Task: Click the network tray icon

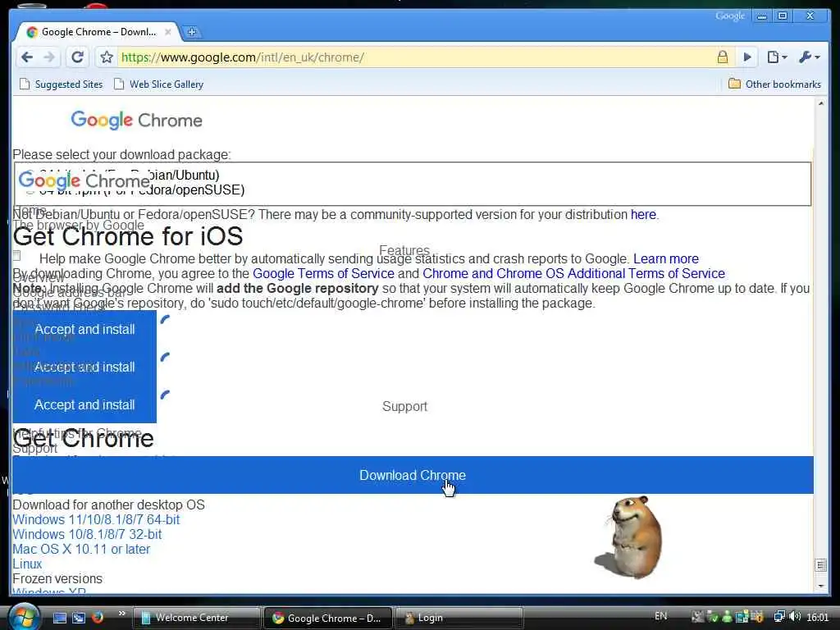Action: (x=779, y=617)
